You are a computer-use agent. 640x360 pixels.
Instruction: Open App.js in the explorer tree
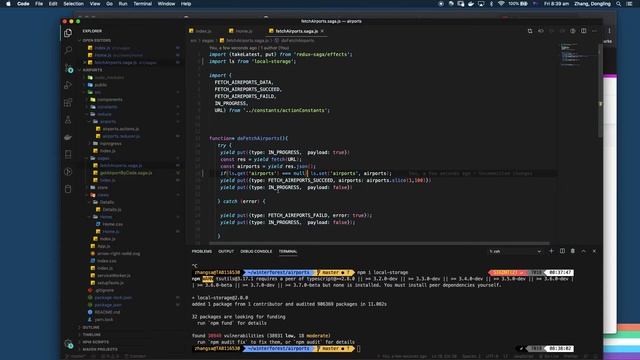pyautogui.click(x=103, y=246)
